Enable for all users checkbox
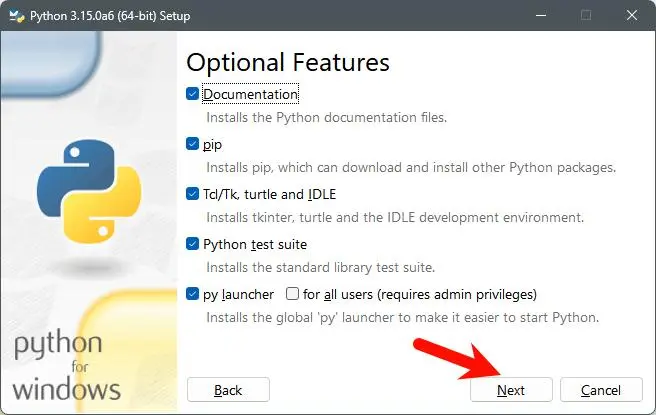Image resolution: width=656 pixels, height=415 pixels. [x=292, y=294]
